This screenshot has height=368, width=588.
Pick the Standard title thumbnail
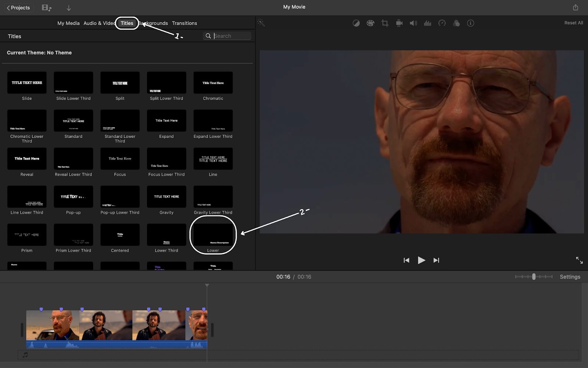tap(73, 121)
